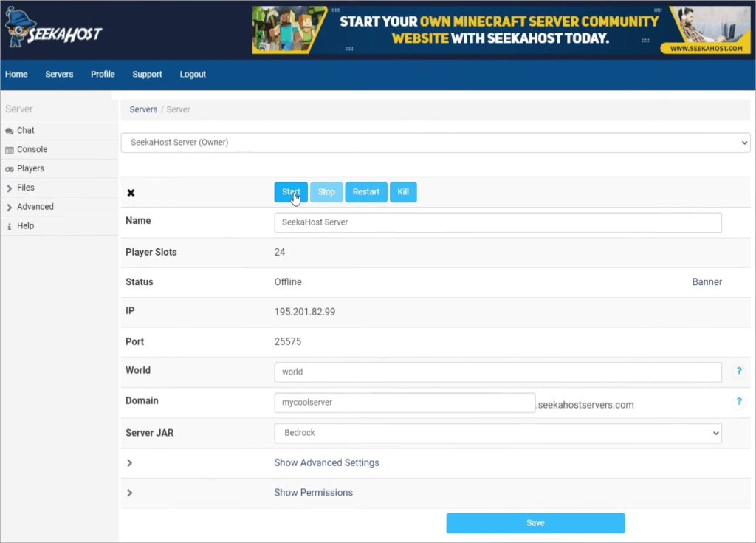Viewport: 756px width, 543px height.
Task: Open Chat from the sidebar
Action: tap(26, 130)
